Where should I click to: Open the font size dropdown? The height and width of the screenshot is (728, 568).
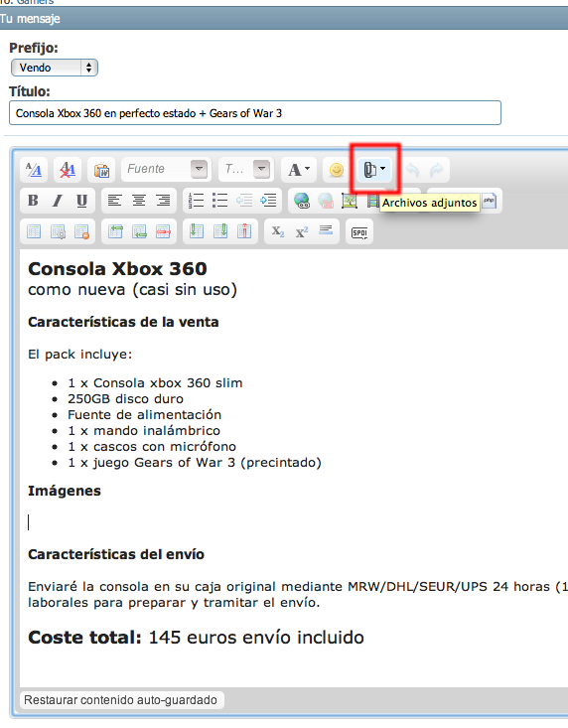click(x=246, y=170)
